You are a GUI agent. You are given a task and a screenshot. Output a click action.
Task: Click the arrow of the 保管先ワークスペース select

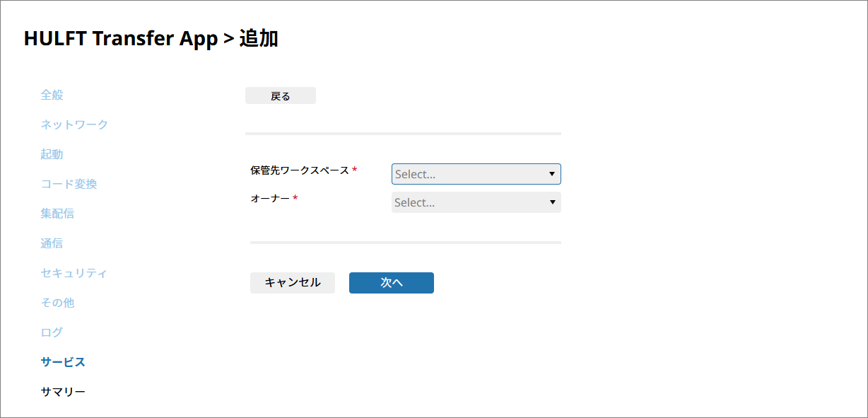click(551, 174)
